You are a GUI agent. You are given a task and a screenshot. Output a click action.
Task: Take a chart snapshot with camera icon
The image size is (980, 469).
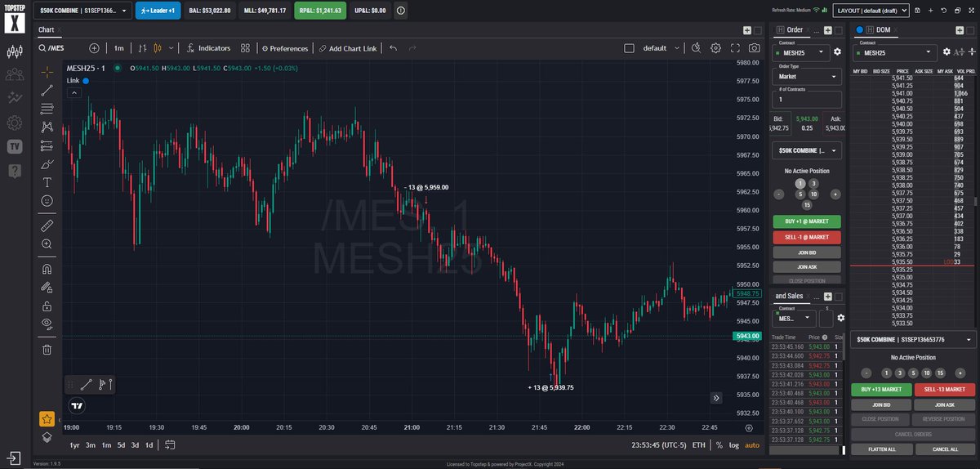coord(755,48)
